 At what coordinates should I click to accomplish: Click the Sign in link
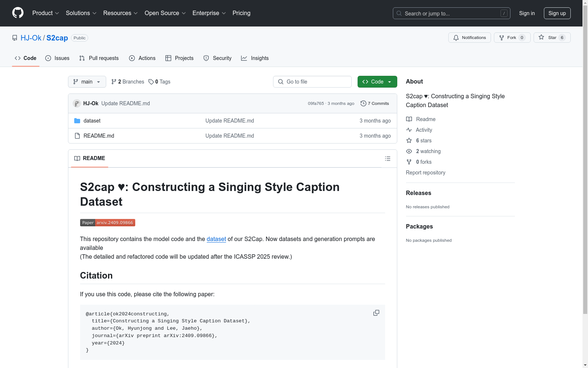[x=527, y=13]
